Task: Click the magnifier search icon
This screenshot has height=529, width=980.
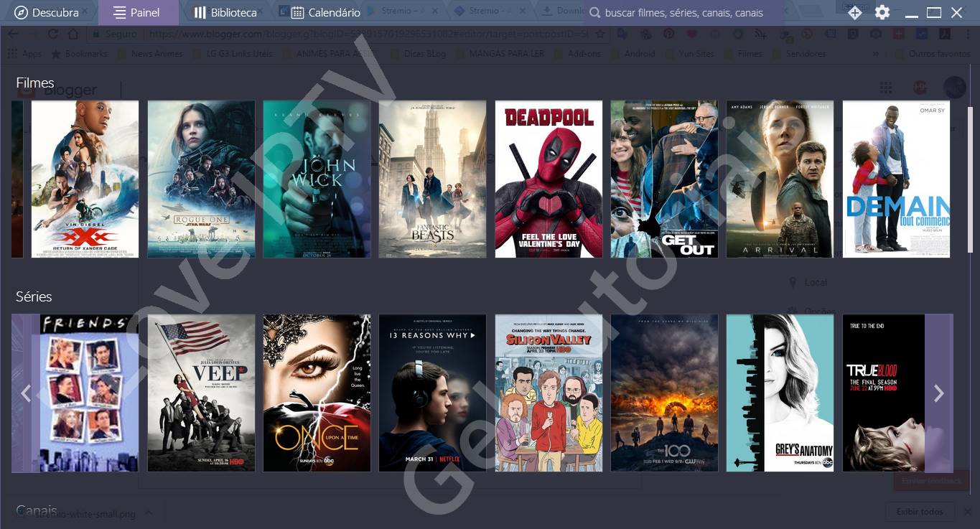Action: pyautogui.click(x=594, y=12)
